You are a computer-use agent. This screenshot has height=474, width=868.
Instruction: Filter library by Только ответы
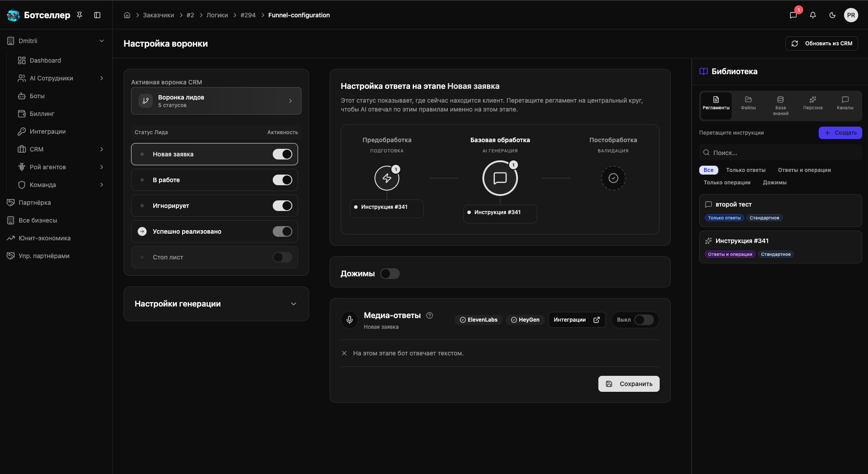pos(746,170)
